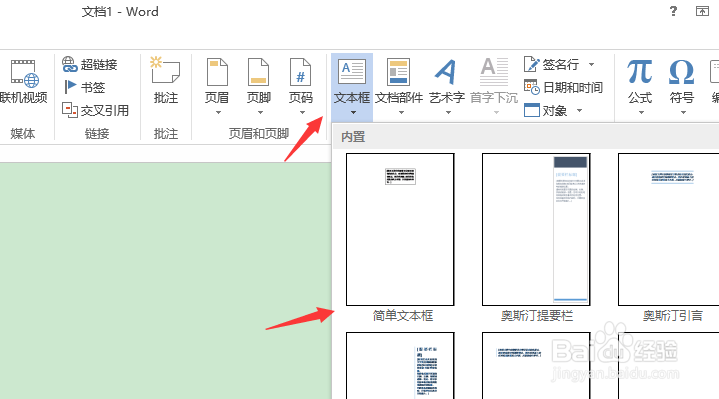Insert an object (对象)
This screenshot has height=399, width=719.
coord(546,110)
